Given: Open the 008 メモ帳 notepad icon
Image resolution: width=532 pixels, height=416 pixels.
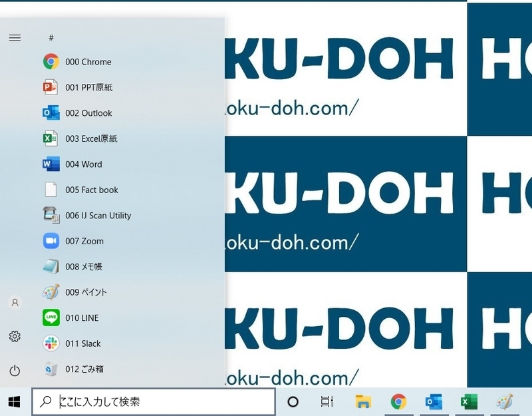Looking at the screenshot, I should pyautogui.click(x=51, y=267).
